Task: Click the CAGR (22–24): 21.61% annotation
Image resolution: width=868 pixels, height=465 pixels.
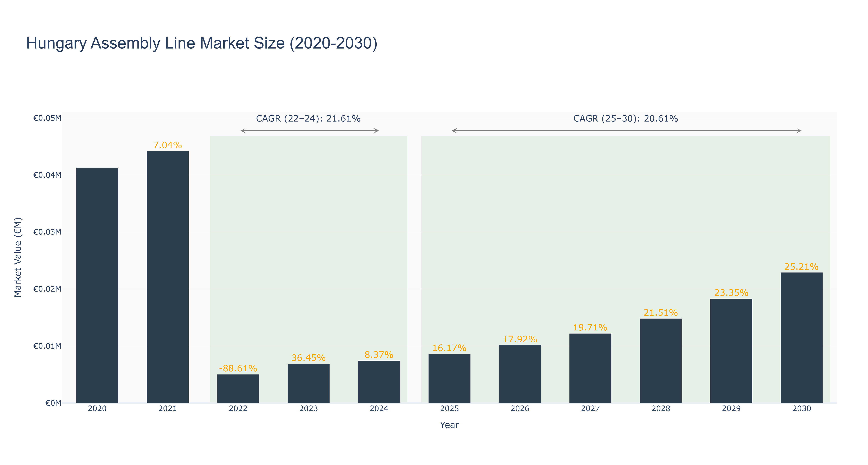Action: (308, 119)
